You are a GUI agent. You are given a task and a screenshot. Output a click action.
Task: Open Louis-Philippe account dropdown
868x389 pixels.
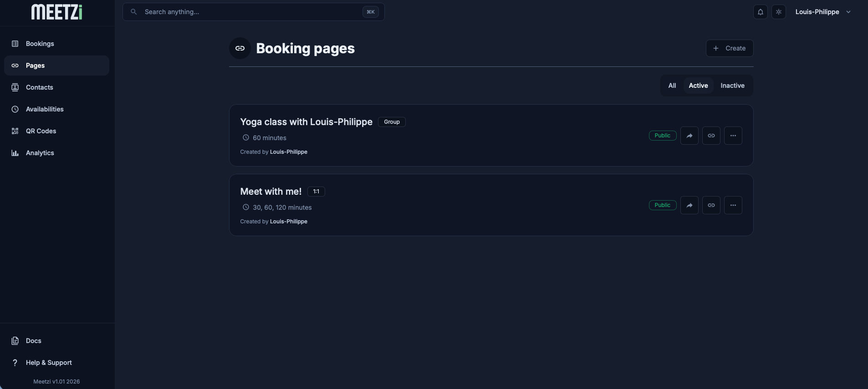(822, 12)
